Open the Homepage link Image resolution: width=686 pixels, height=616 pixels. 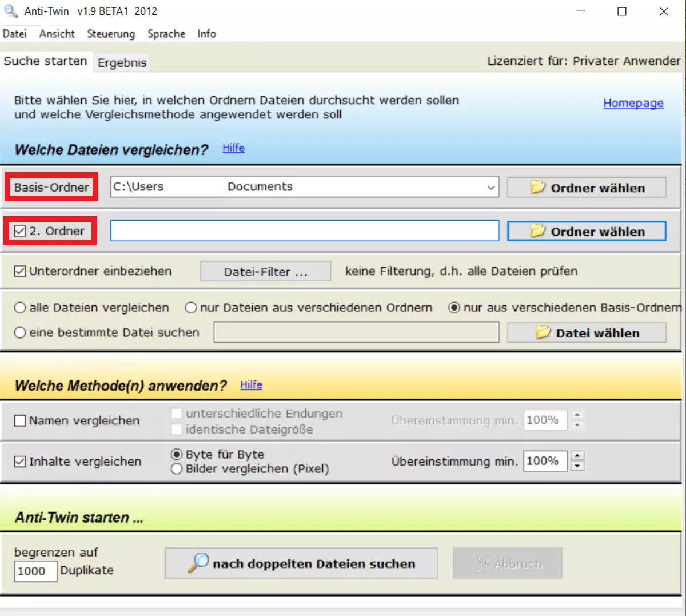(633, 103)
